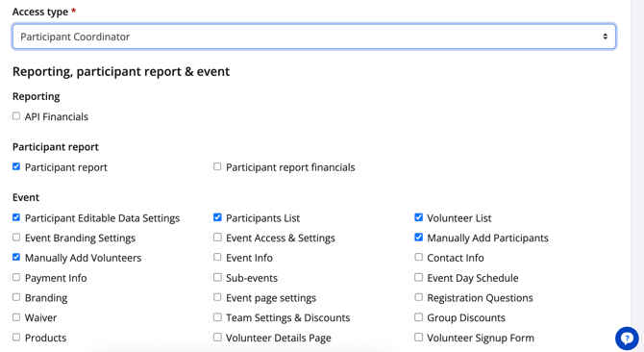Image resolution: width=644 pixels, height=352 pixels.
Task: Check the Sub-events option
Action: pos(217,277)
